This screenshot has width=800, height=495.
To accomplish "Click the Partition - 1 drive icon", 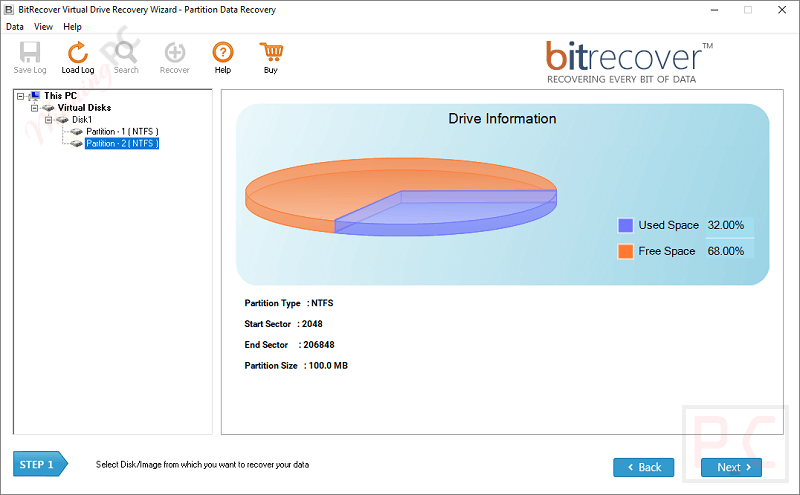I will point(77,132).
